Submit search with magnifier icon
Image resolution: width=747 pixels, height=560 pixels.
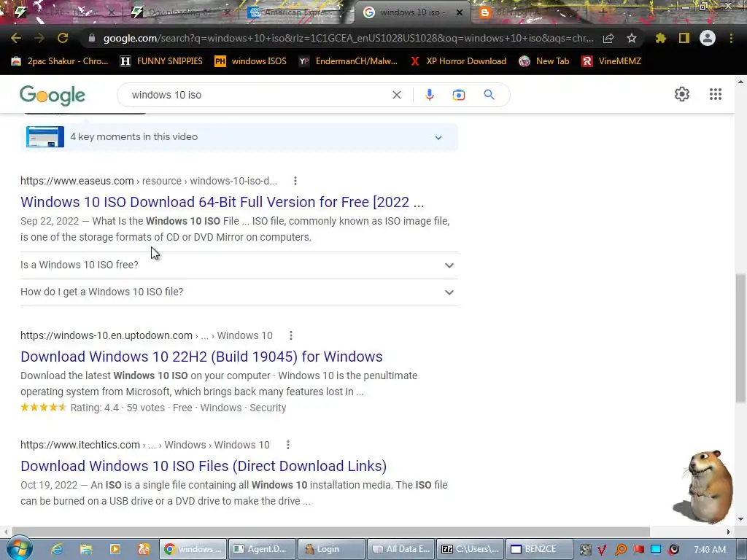point(489,95)
